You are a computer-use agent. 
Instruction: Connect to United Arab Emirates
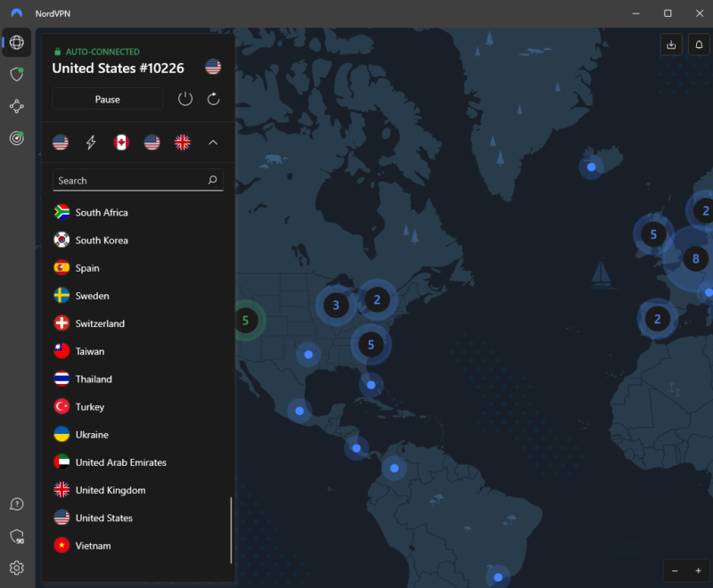pyautogui.click(x=138, y=462)
